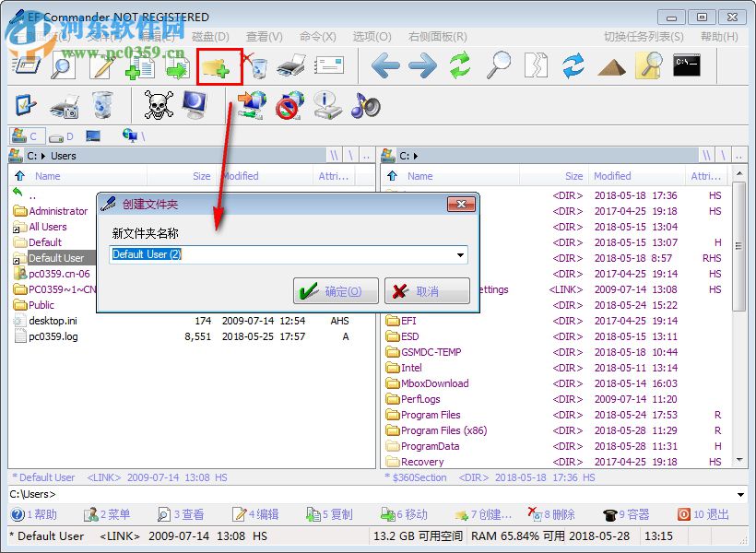
Task: Click the new folder name input field
Action: pos(289,254)
